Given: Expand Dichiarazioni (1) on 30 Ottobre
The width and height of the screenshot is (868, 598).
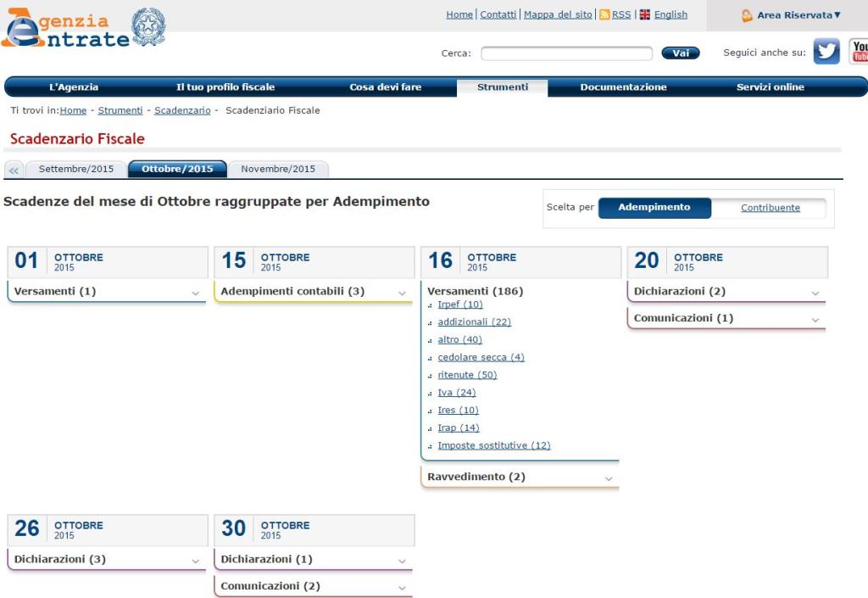Looking at the screenshot, I should tap(314, 559).
